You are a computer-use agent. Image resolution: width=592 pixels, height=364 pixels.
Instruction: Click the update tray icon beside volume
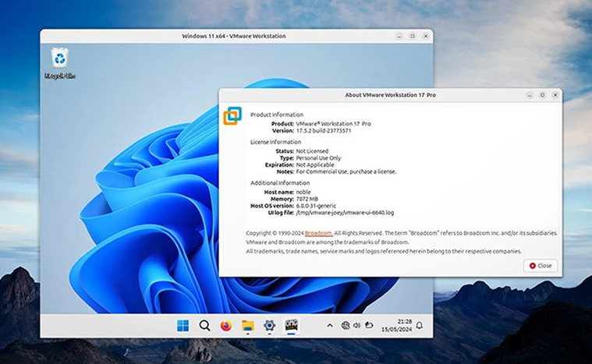click(x=369, y=325)
